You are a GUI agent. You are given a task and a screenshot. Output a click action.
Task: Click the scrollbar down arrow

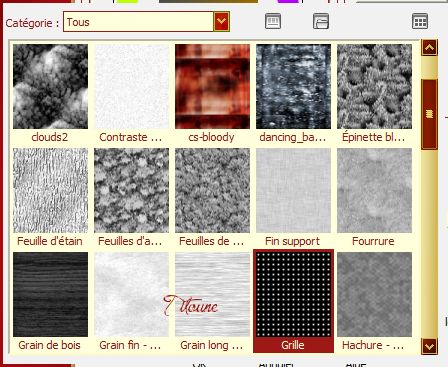pyautogui.click(x=429, y=346)
